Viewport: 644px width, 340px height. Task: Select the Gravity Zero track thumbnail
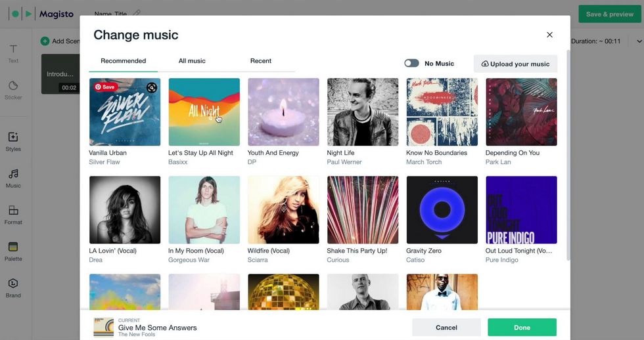click(x=442, y=210)
